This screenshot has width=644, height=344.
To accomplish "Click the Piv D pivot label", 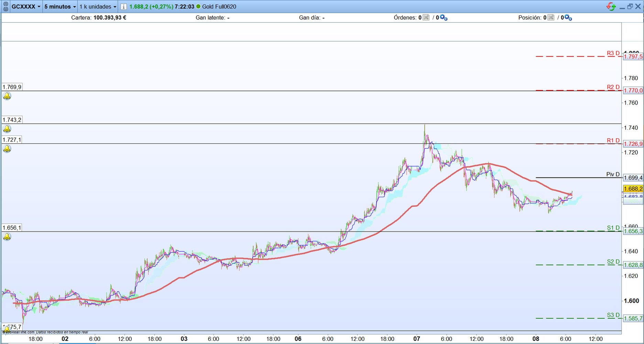I will point(613,174).
